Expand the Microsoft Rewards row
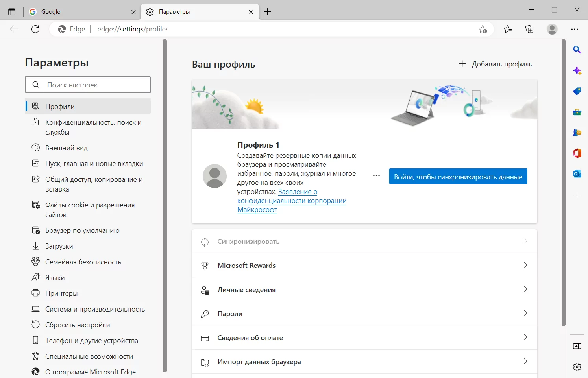Image resolution: width=588 pixels, height=378 pixels. click(364, 265)
